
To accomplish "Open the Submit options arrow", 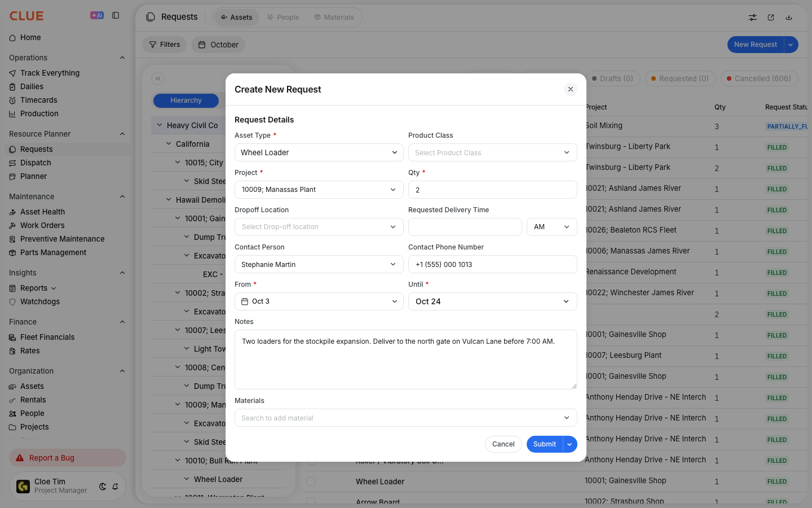I will 570,444.
